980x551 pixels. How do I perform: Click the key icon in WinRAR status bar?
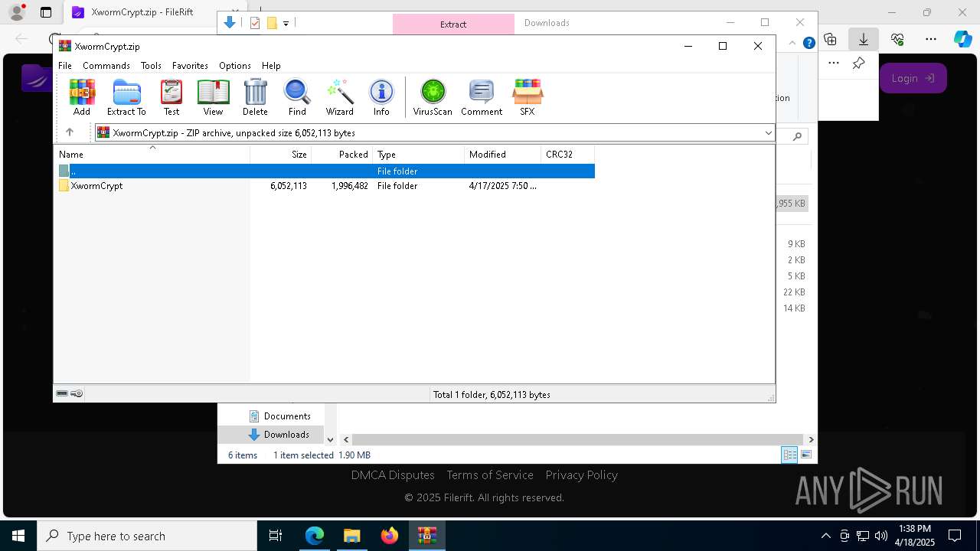point(77,393)
